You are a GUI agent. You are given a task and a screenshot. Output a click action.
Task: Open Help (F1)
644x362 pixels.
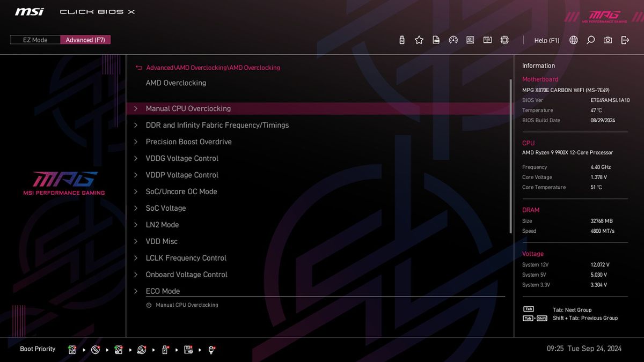tap(547, 40)
